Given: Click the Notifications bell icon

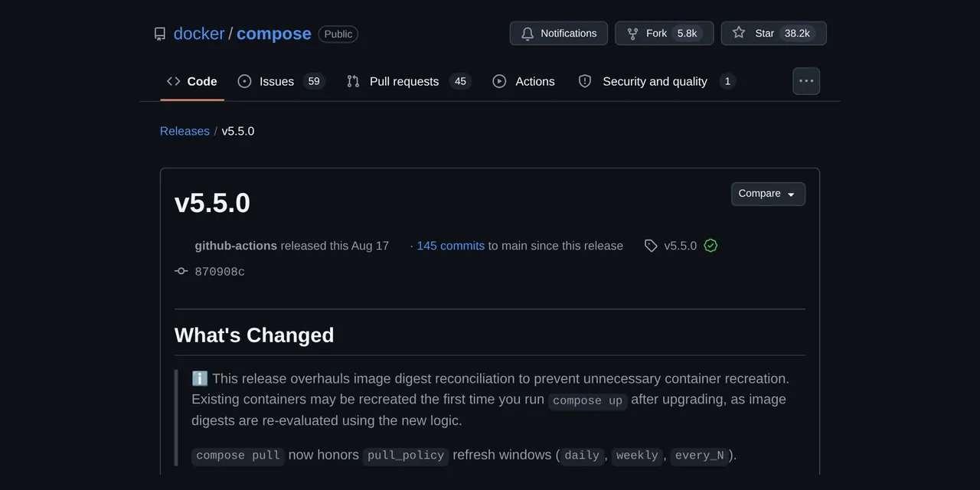Looking at the screenshot, I should pos(528,34).
